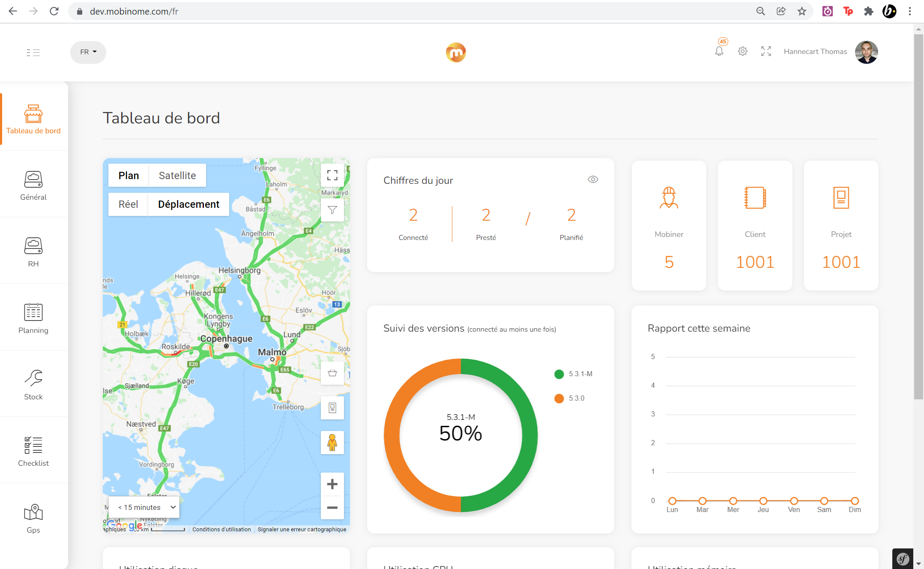Switch the map to Réel mode
This screenshot has height=569, width=924.
128,204
